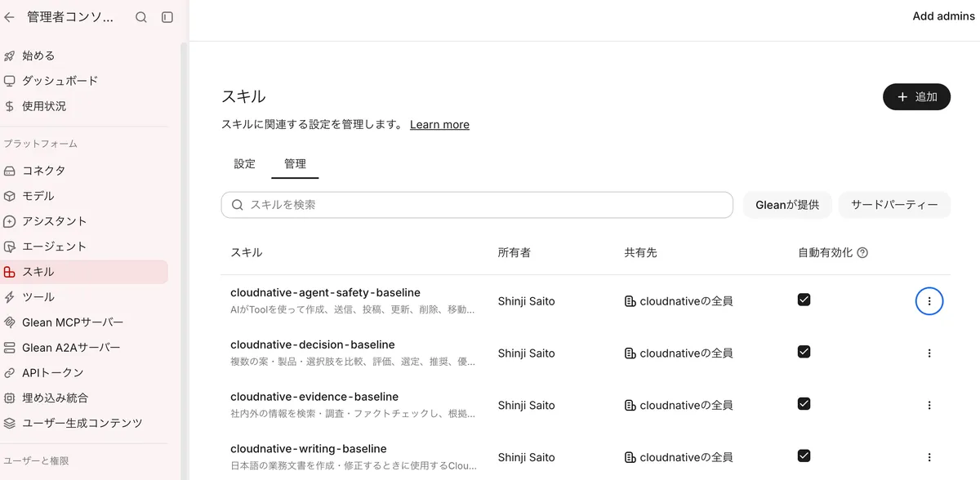Click the monitor icon beside ダッシュボード
This screenshot has width=980, height=480.
(10, 81)
